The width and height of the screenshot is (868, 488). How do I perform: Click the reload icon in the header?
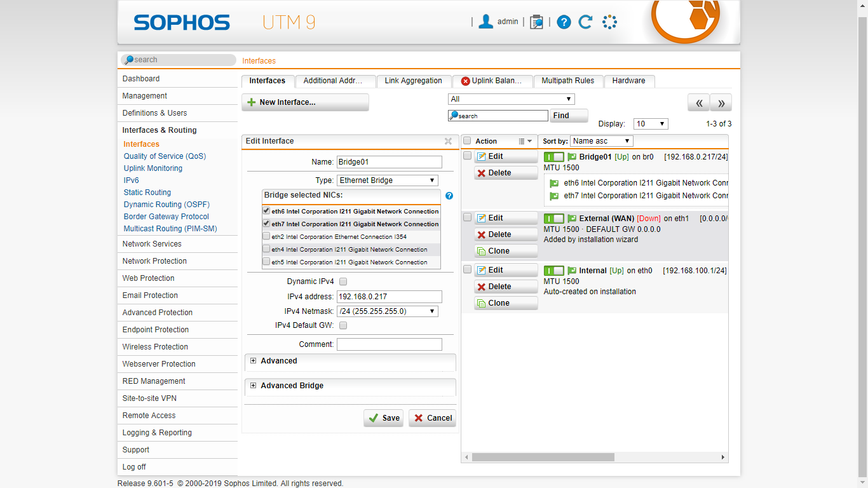click(x=585, y=22)
